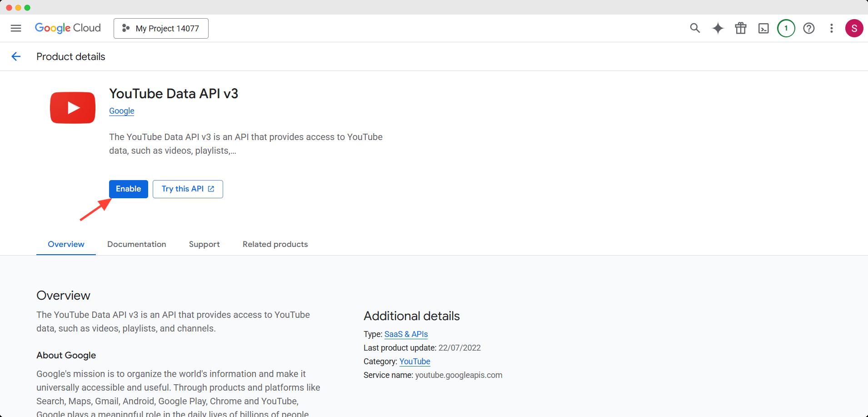Open the SaaS & APIs type link

pyautogui.click(x=406, y=334)
